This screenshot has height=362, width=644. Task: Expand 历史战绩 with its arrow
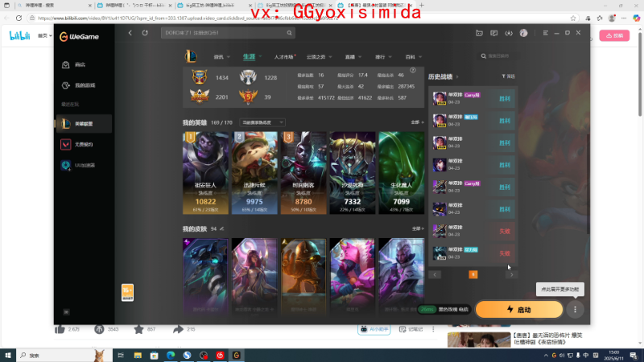[x=457, y=76]
